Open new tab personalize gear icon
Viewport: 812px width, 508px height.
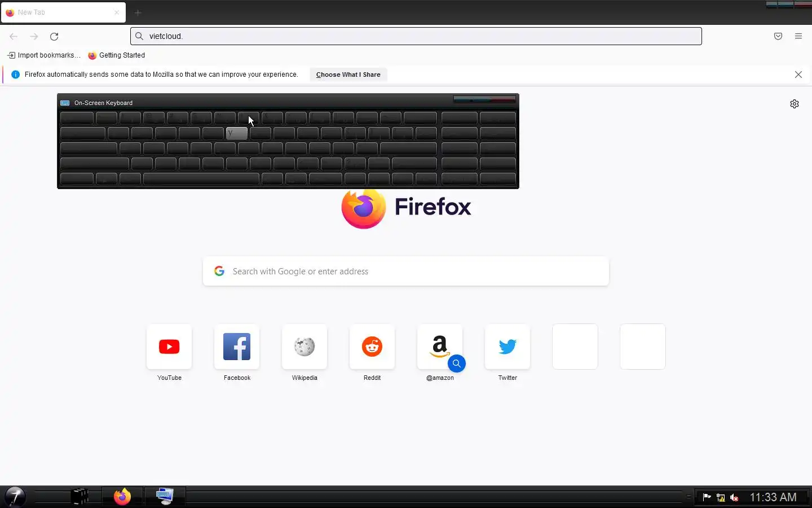pyautogui.click(x=795, y=104)
